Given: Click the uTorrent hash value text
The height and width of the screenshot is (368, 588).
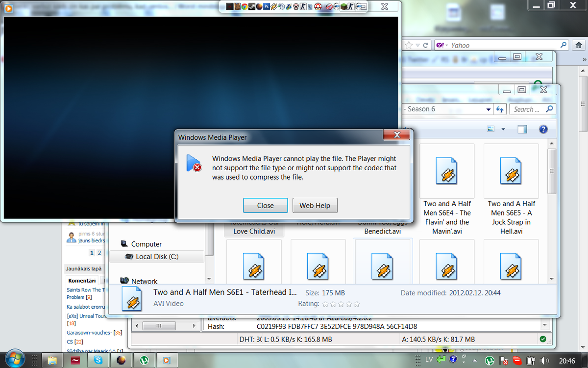Looking at the screenshot, I should [337, 326].
